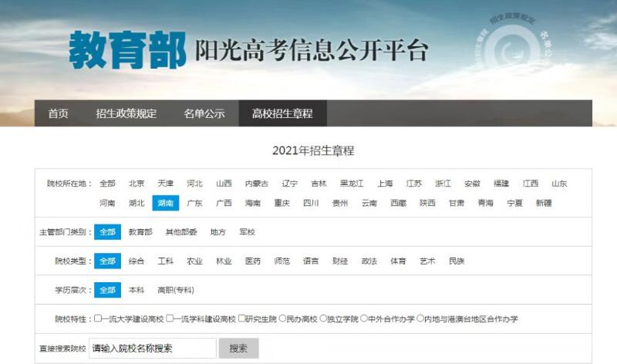Filter by region 辽宁
Viewport: 617px width, 364px height.
pos(290,184)
